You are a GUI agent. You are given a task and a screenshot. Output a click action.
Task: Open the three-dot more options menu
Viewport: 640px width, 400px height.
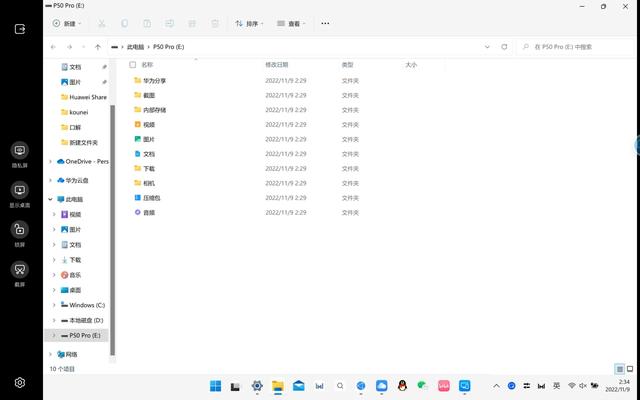tap(326, 23)
